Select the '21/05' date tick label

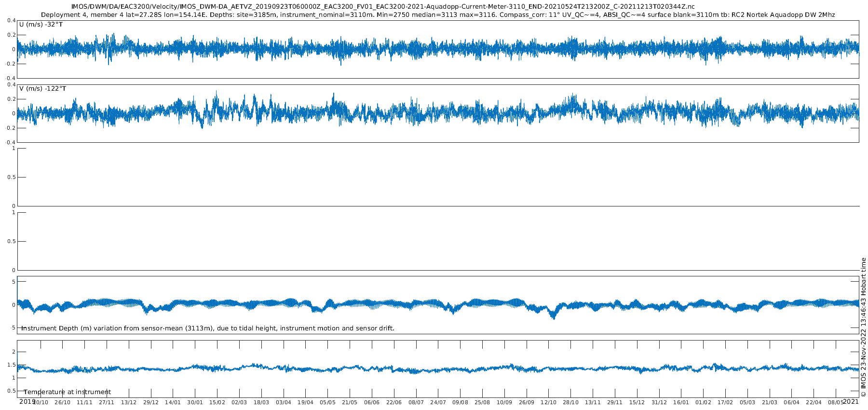(x=350, y=402)
